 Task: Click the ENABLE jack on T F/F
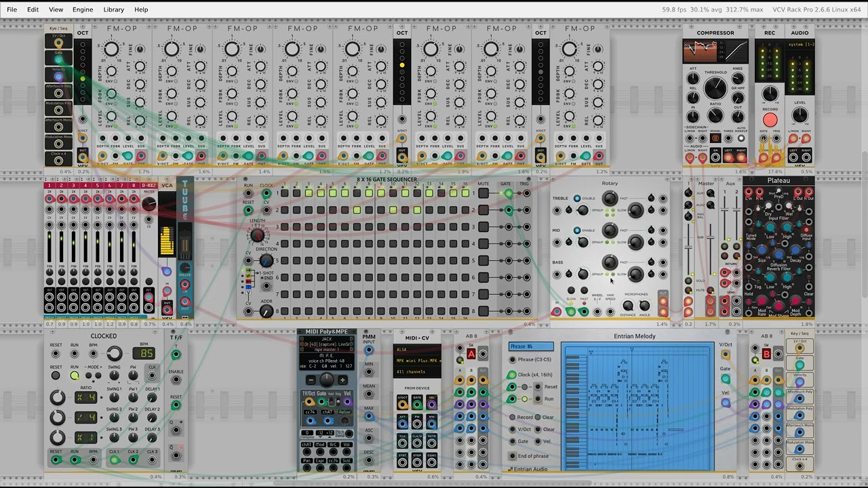[176, 380]
